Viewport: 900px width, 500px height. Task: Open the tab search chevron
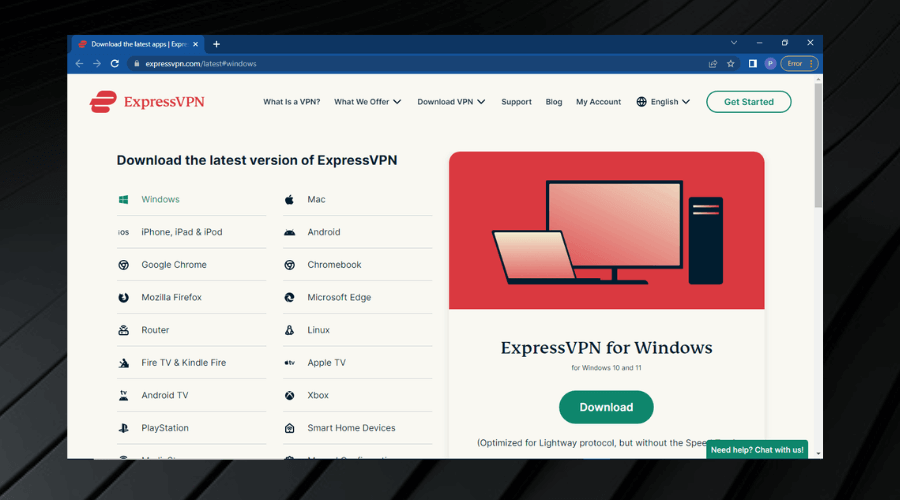pos(734,43)
